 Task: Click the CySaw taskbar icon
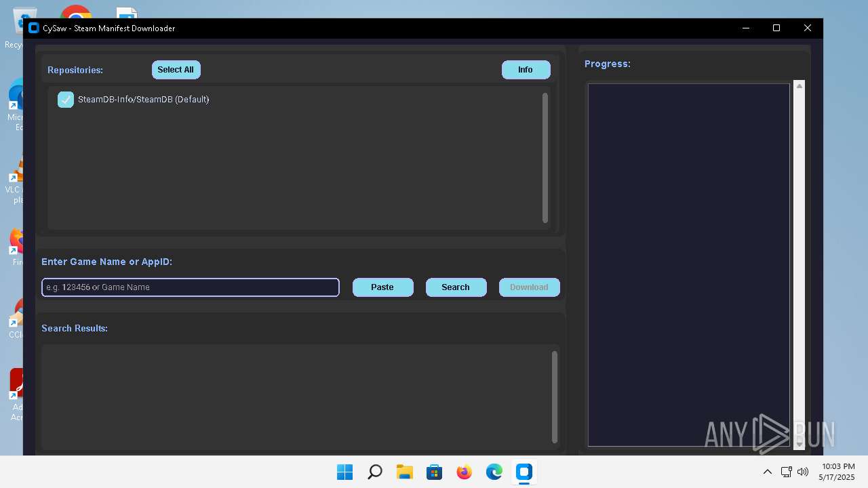[x=524, y=472]
